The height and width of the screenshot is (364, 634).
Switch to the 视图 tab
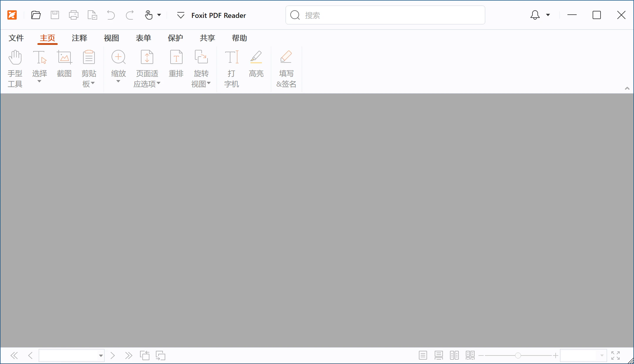pyautogui.click(x=112, y=38)
